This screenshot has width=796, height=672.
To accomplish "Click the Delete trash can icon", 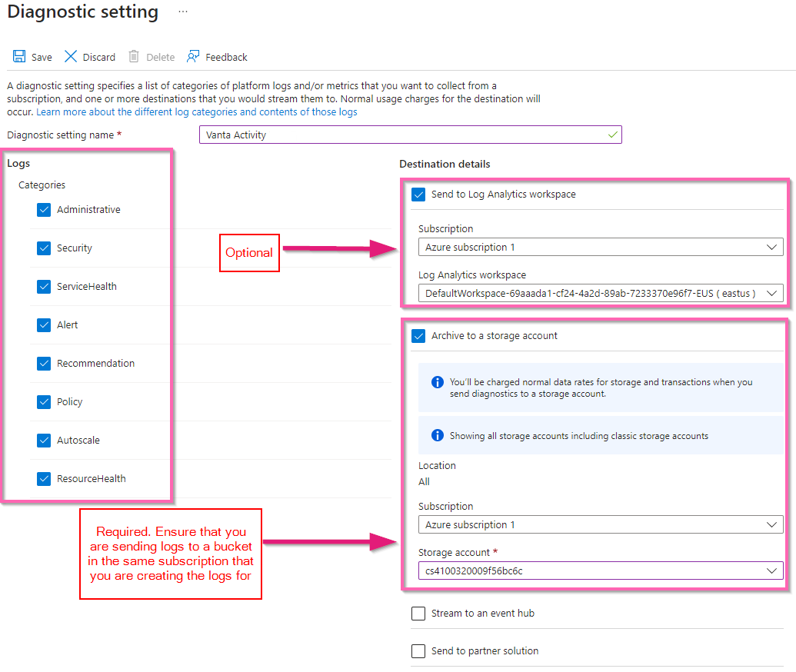I will point(134,56).
